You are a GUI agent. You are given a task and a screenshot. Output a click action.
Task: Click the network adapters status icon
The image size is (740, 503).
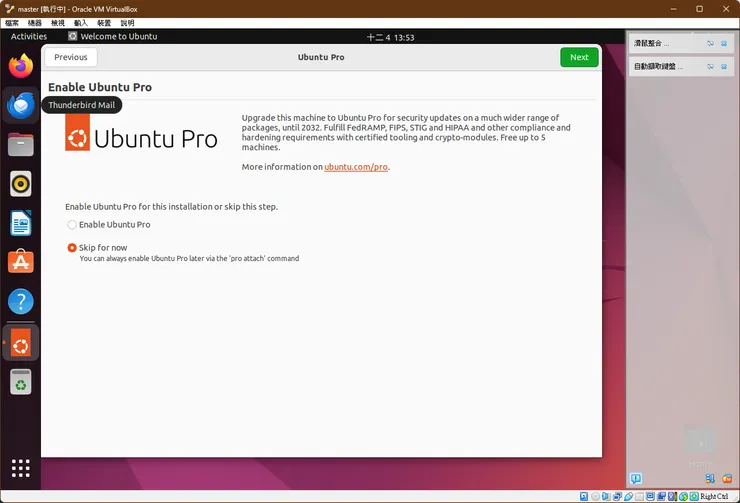(x=617, y=496)
